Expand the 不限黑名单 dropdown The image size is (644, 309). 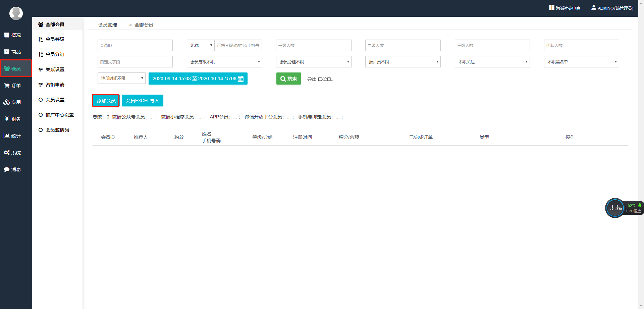coord(581,62)
